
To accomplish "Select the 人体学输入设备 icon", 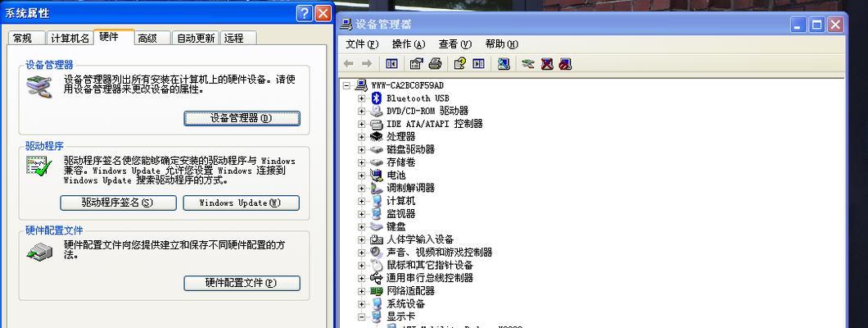I will (377, 239).
